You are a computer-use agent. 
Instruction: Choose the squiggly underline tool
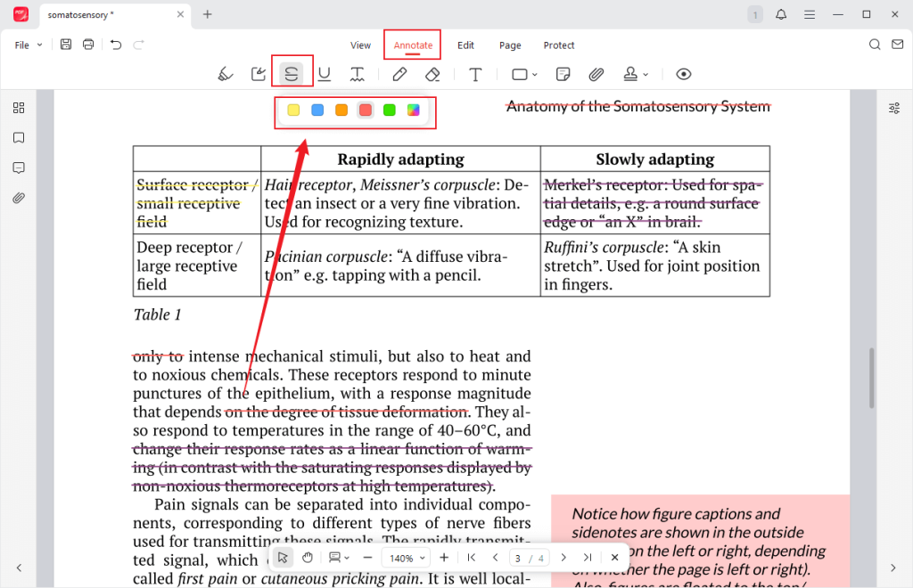[357, 74]
